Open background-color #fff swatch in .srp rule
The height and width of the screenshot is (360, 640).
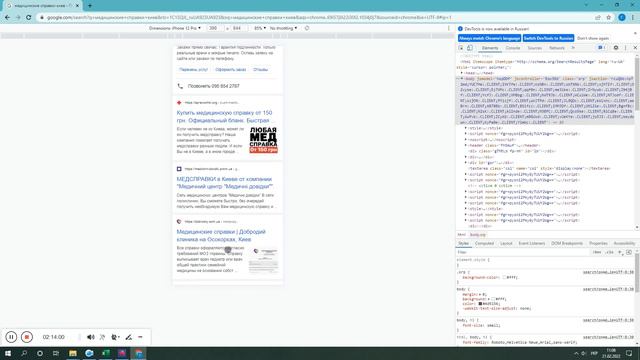tap(504, 277)
